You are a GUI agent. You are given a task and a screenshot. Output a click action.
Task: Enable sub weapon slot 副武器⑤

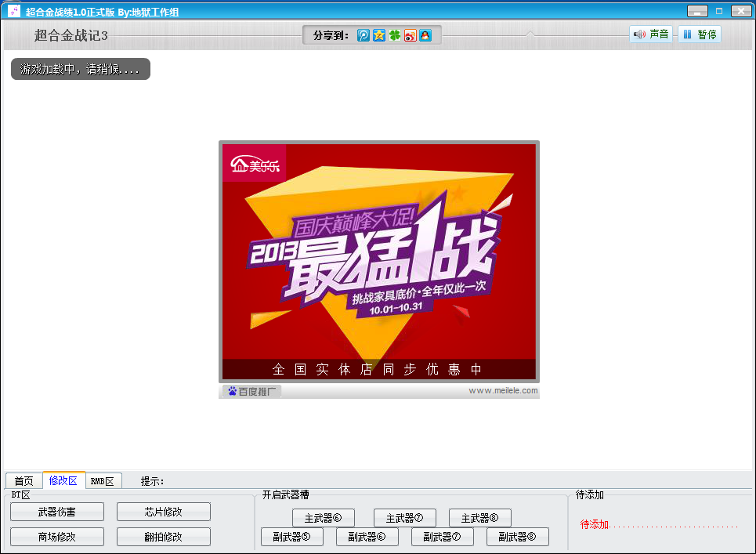(291, 537)
